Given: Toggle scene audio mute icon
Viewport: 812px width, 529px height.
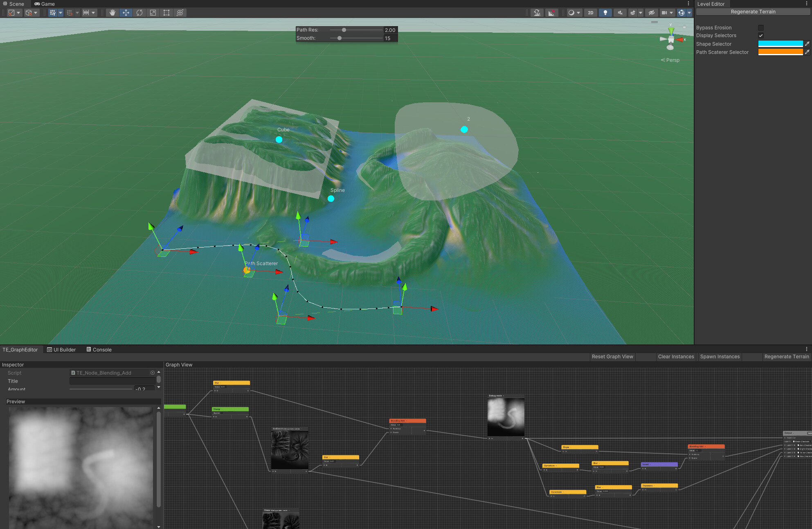Looking at the screenshot, I should click(x=620, y=13).
